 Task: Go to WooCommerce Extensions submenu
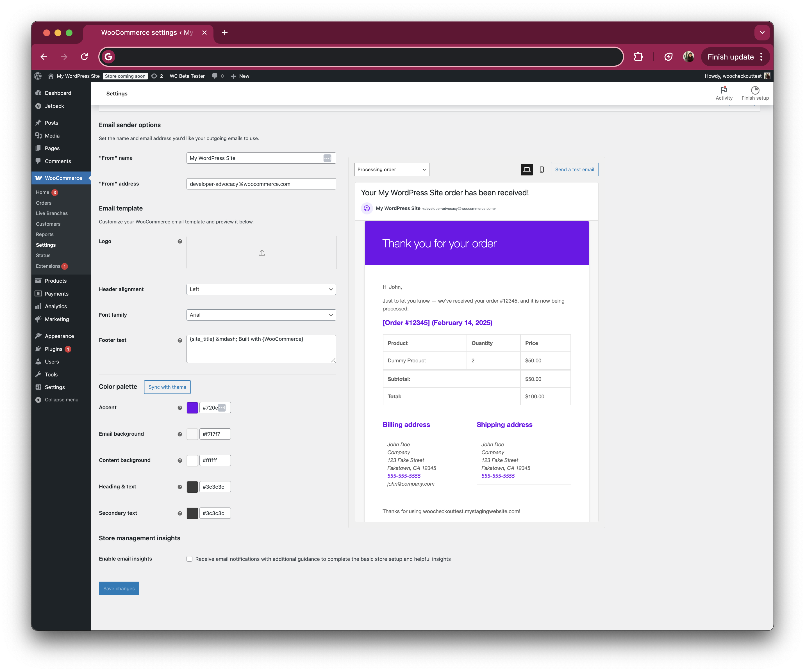pyautogui.click(x=48, y=266)
